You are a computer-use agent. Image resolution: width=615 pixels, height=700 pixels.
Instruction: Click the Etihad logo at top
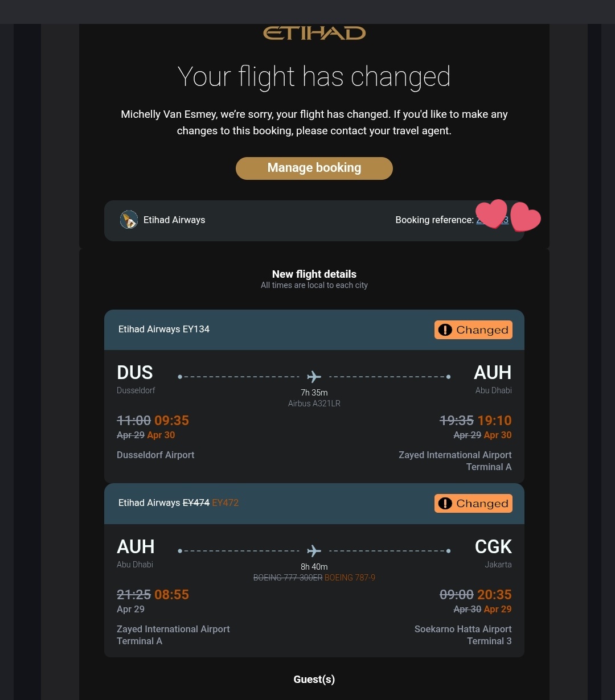314,34
